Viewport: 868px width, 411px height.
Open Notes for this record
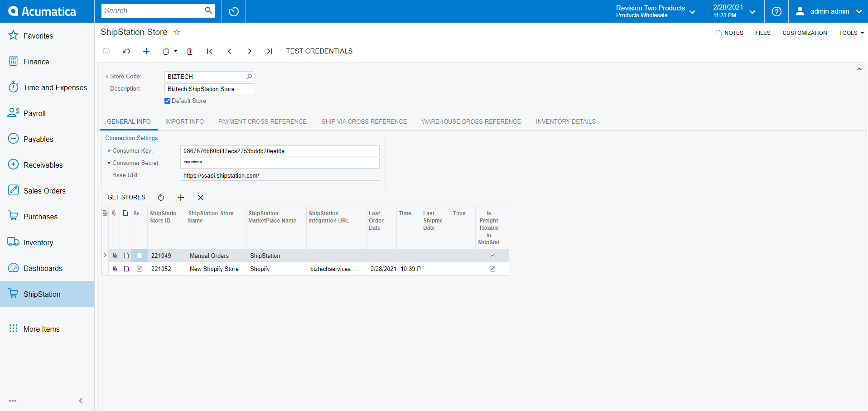[x=729, y=33]
